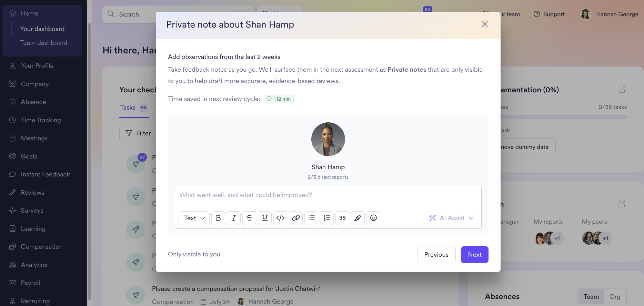Viewport: 644px width, 306px height.
Task: Go to Instant Feedback in sidebar
Action: tap(45, 174)
